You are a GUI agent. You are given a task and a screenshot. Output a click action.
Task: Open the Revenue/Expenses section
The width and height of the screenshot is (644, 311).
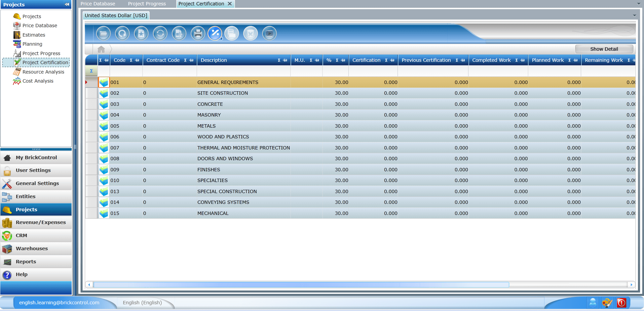tap(40, 222)
